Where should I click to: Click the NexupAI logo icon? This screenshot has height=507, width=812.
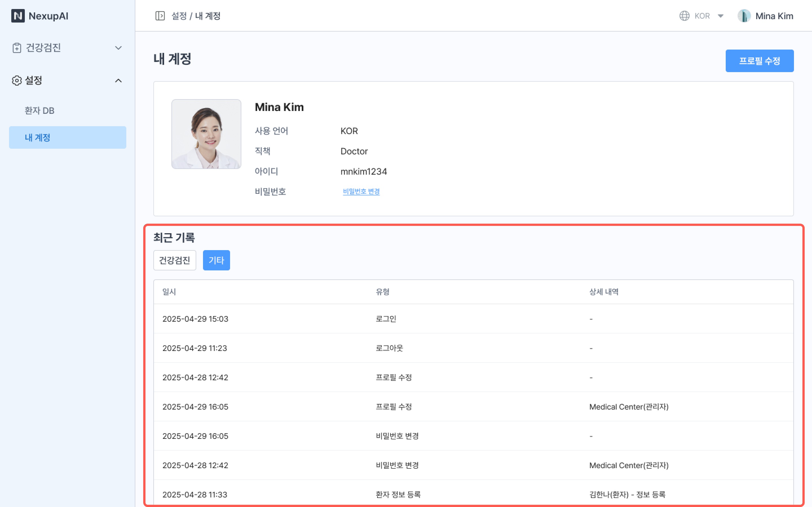(x=18, y=16)
